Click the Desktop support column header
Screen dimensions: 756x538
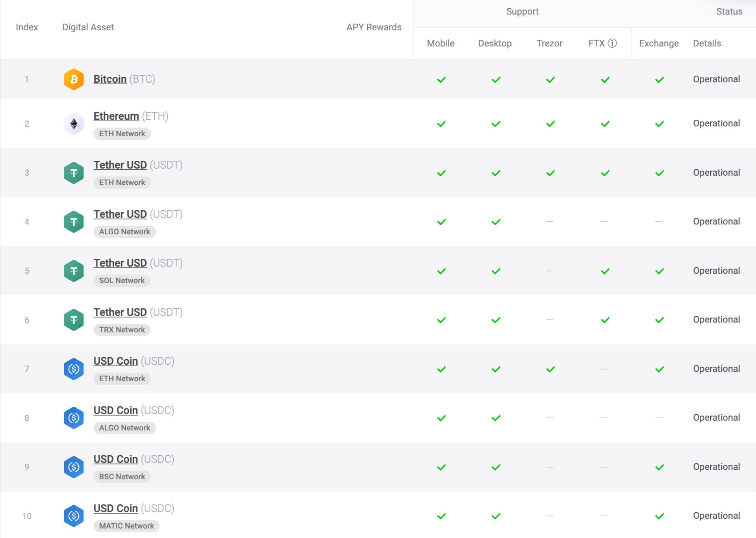(495, 43)
